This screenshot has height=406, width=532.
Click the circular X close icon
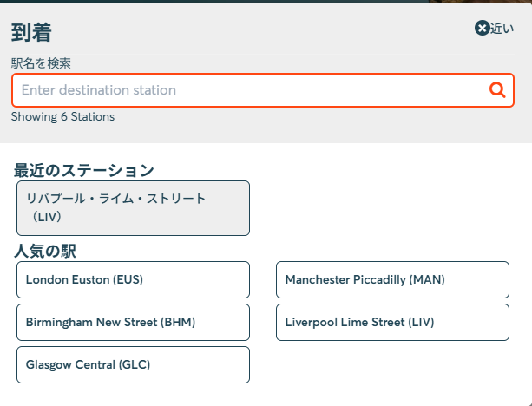click(x=482, y=28)
